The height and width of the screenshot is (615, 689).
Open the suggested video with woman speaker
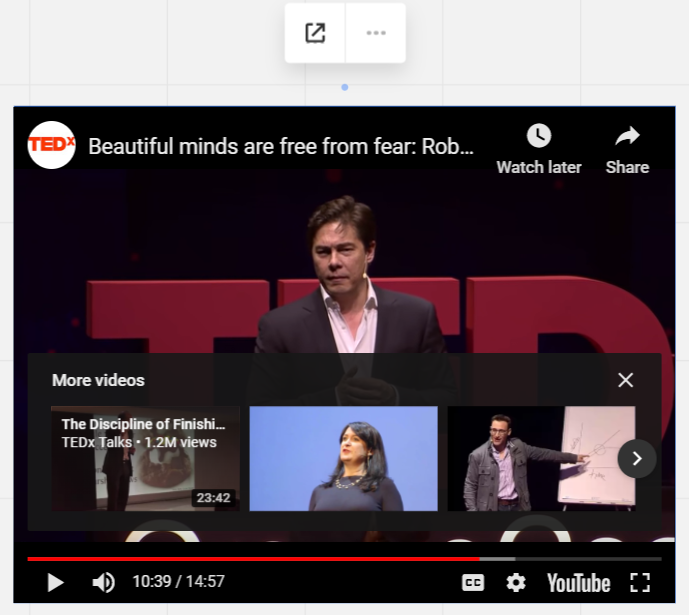[343, 458]
